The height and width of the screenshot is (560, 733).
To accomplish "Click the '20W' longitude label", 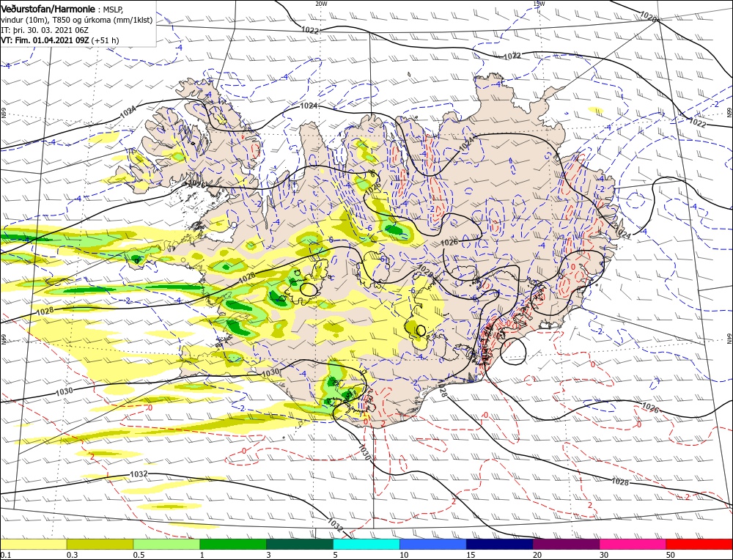I will point(321,4).
